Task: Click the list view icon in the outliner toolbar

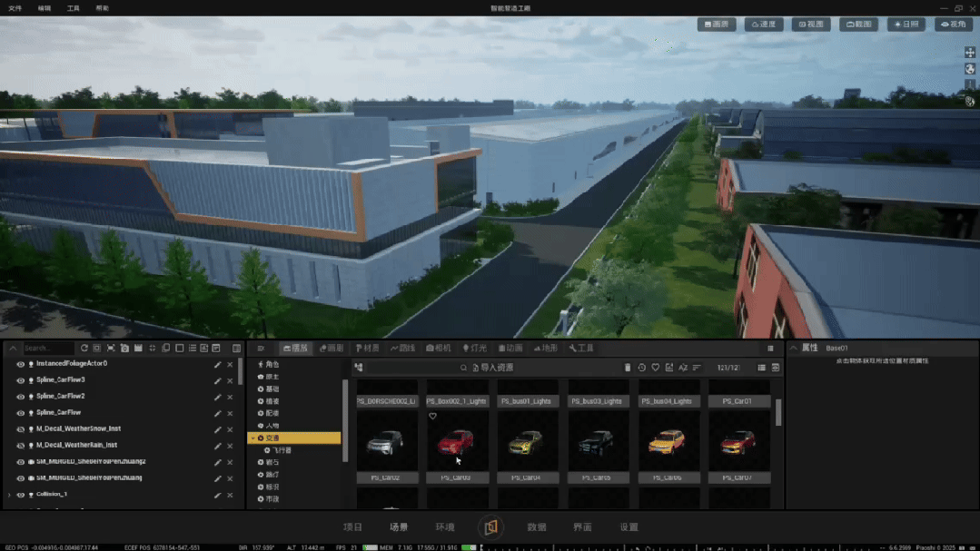Action: [193, 348]
